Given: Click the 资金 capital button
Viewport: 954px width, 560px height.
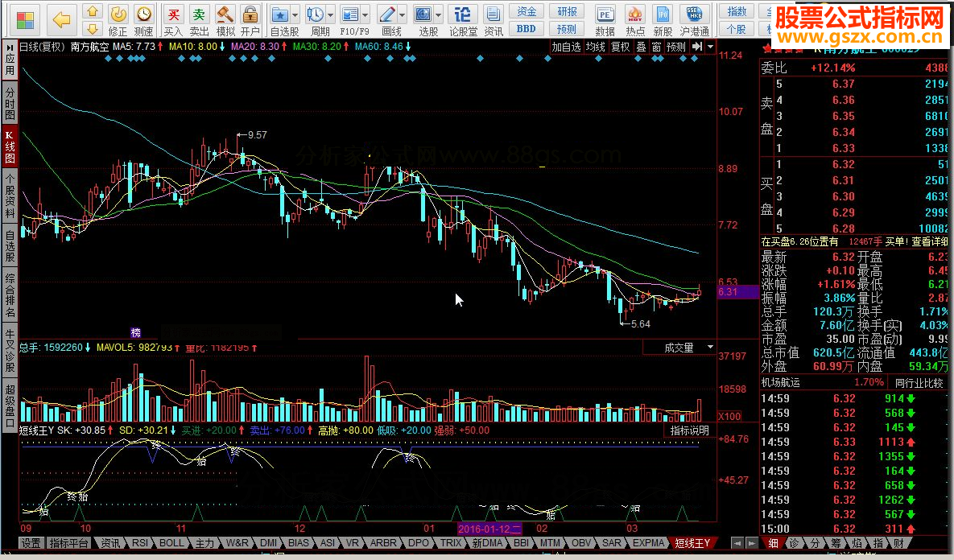Looking at the screenshot, I should click(x=527, y=11).
